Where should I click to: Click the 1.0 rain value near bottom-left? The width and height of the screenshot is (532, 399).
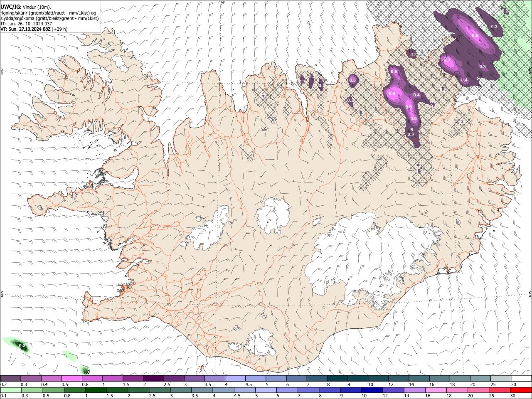(86, 372)
